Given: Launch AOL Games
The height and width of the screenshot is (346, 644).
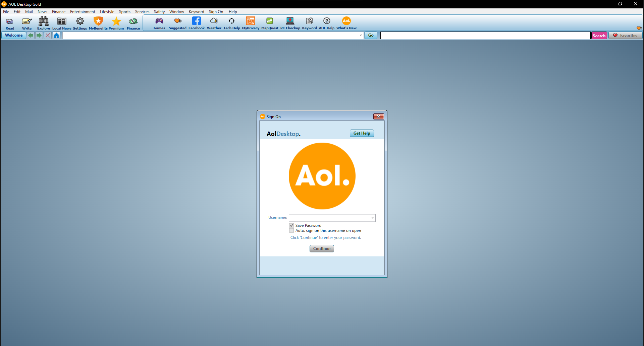Looking at the screenshot, I should pos(159,23).
